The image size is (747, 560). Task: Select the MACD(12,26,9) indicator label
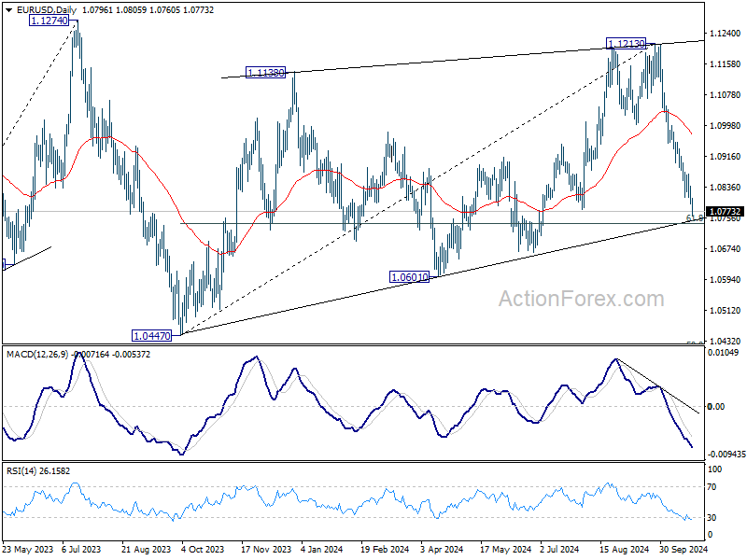37,355
